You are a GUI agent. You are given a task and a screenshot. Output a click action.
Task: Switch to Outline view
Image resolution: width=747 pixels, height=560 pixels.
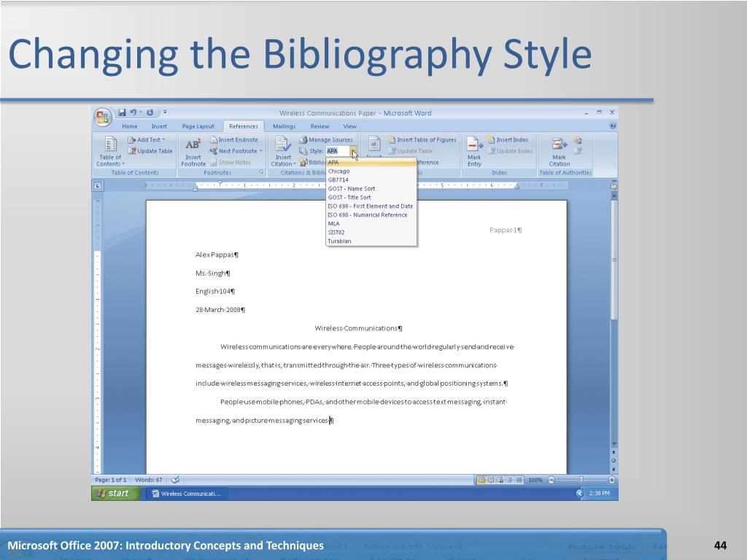click(510, 480)
